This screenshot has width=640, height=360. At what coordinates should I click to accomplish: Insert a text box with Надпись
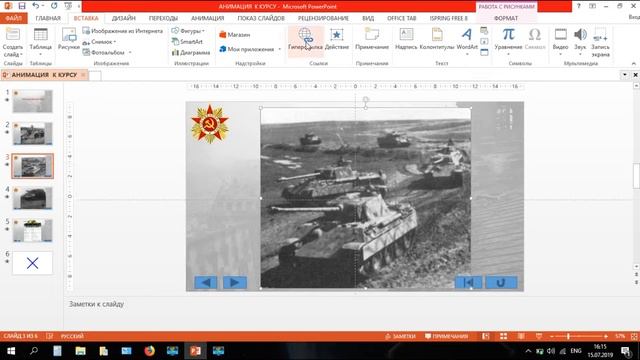coord(406,40)
